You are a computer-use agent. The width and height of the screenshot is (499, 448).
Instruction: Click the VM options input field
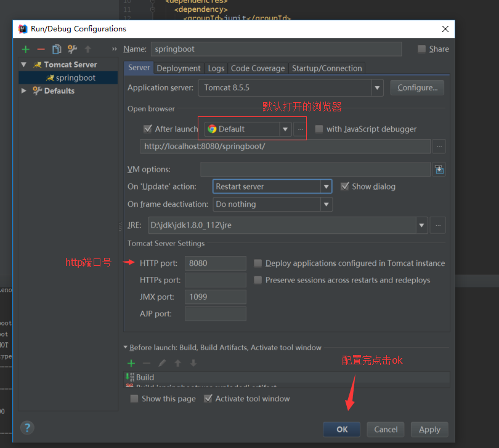tap(315, 169)
